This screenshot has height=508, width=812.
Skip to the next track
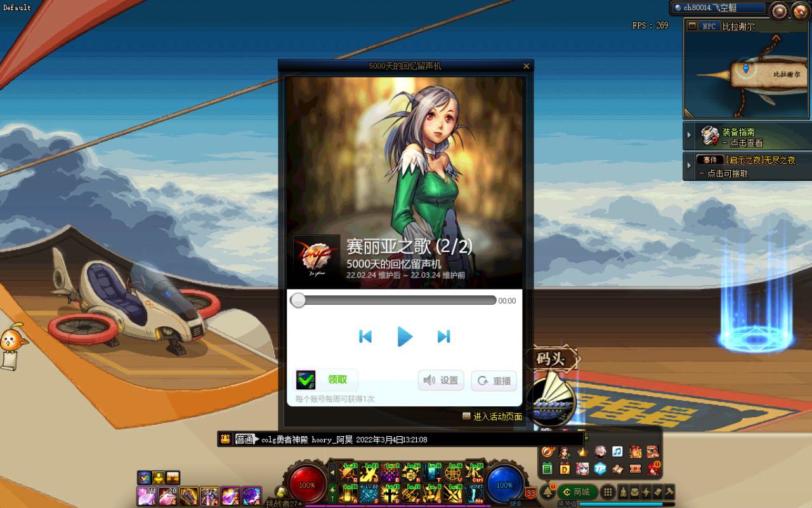443,337
